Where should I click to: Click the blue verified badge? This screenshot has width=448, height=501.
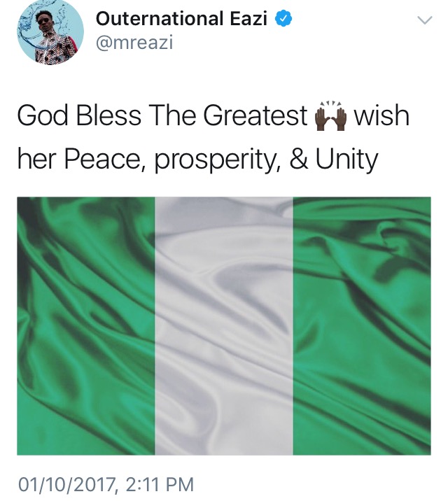click(283, 18)
